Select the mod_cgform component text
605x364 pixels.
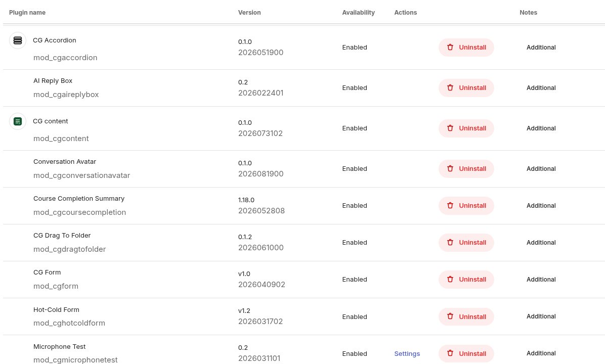[56, 286]
